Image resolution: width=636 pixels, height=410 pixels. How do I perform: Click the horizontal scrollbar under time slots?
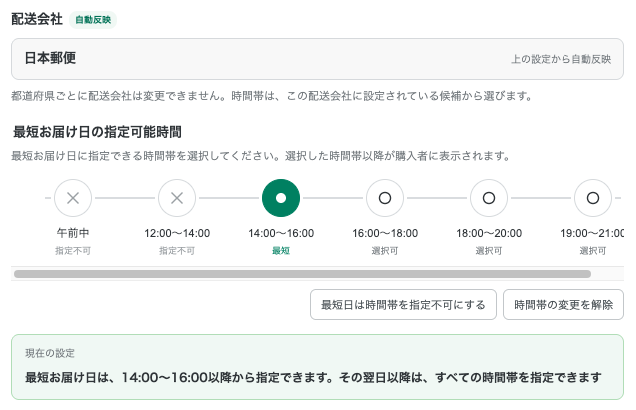click(x=302, y=274)
